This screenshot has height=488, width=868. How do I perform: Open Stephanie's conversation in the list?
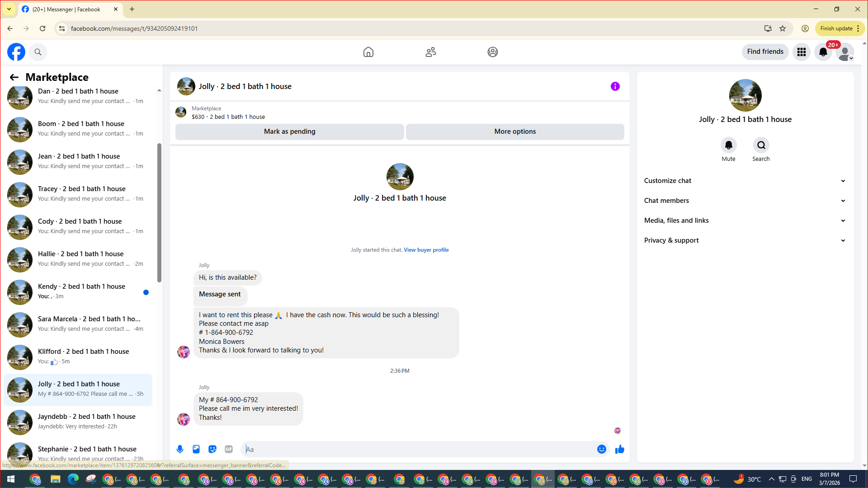point(78,453)
